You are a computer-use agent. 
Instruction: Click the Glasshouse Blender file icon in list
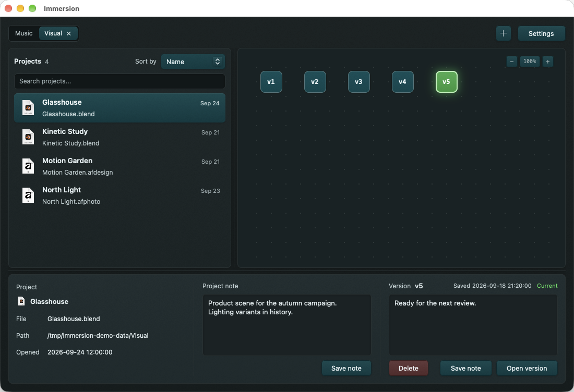tap(28, 108)
